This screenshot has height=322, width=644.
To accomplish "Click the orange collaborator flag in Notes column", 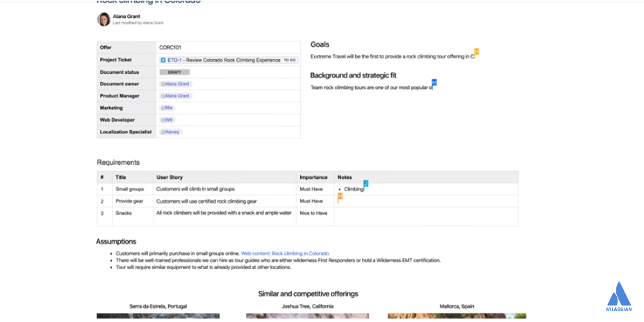I will pos(340,196).
